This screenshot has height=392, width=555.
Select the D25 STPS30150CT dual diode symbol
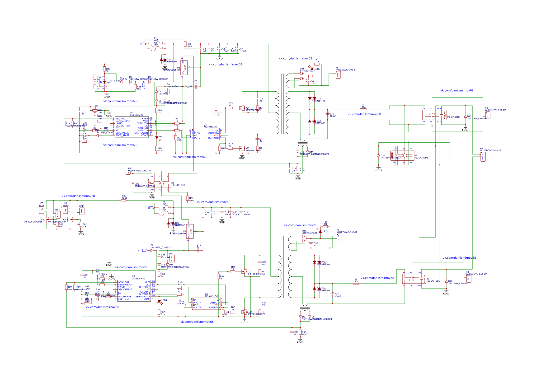coord(305,238)
